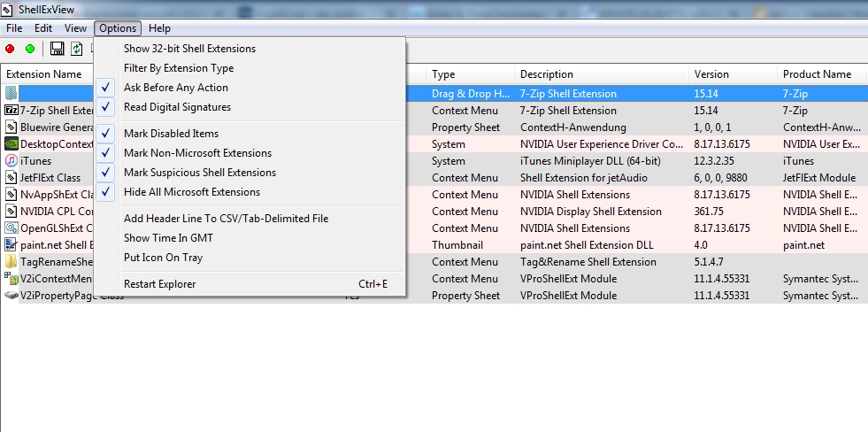The width and height of the screenshot is (868, 432).
Task: Toggle Mark Non-Microsoft Extensions option
Action: [x=250, y=153]
